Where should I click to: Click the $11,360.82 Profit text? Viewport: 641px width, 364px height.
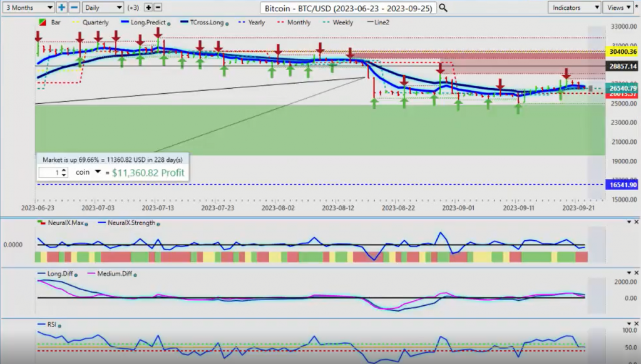tap(148, 173)
